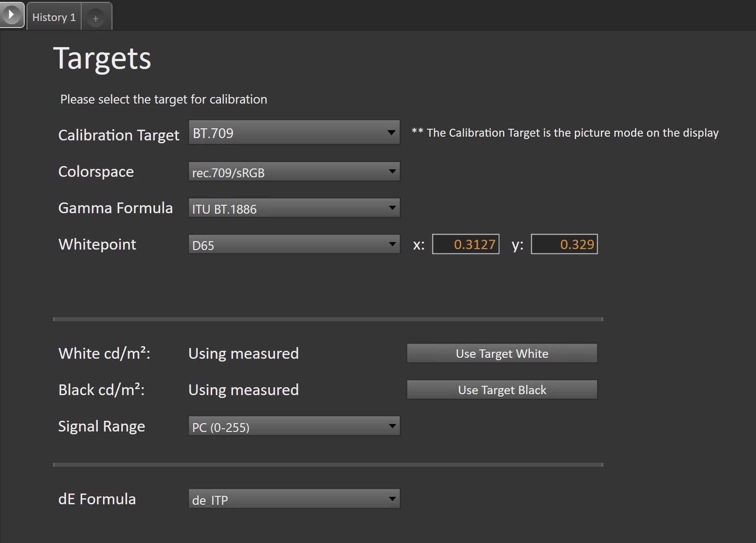This screenshot has height=543, width=756.
Task: Click the 'Please select the target' instruction text
Action: [164, 99]
